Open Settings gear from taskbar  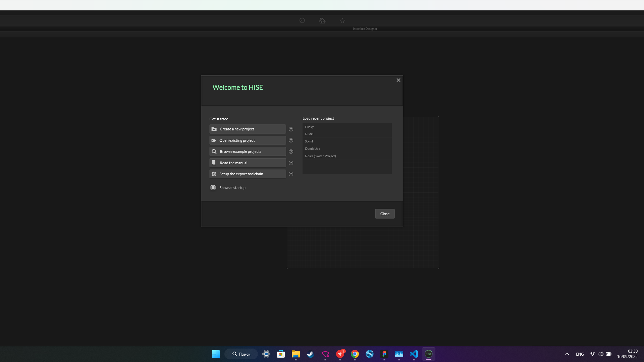pos(266,354)
